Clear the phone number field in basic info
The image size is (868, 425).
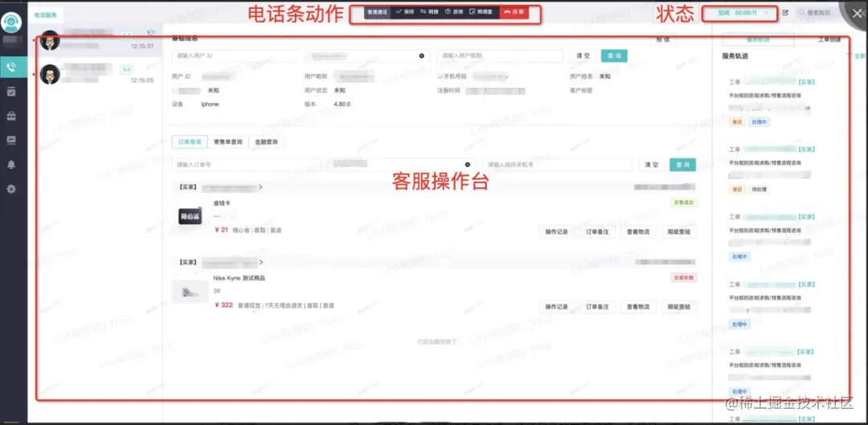421,56
